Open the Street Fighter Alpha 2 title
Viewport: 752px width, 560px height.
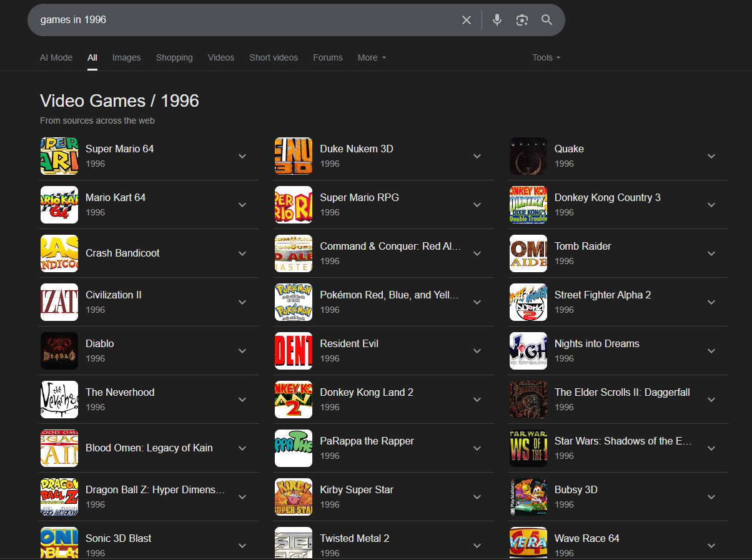(603, 295)
